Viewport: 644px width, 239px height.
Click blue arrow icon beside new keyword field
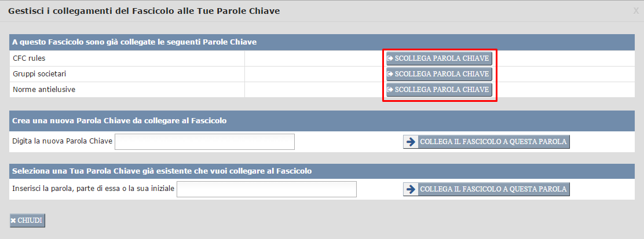(x=411, y=142)
